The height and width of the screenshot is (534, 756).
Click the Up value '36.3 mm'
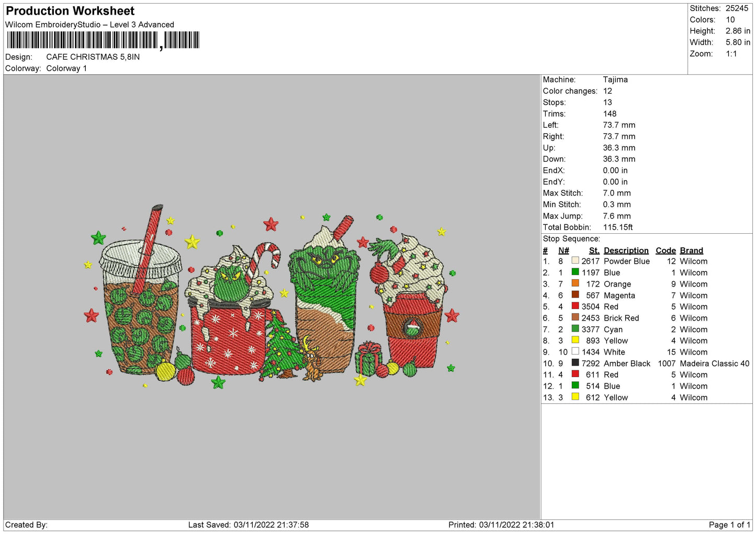[x=619, y=147]
